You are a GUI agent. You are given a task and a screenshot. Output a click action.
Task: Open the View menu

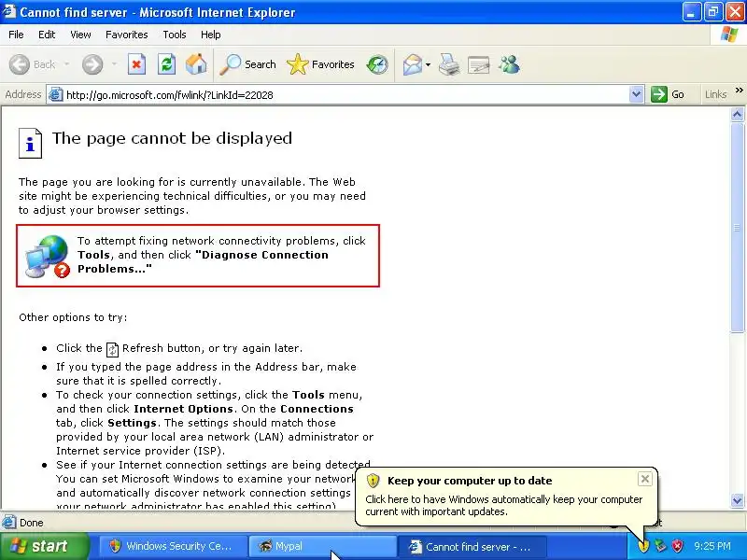click(80, 35)
